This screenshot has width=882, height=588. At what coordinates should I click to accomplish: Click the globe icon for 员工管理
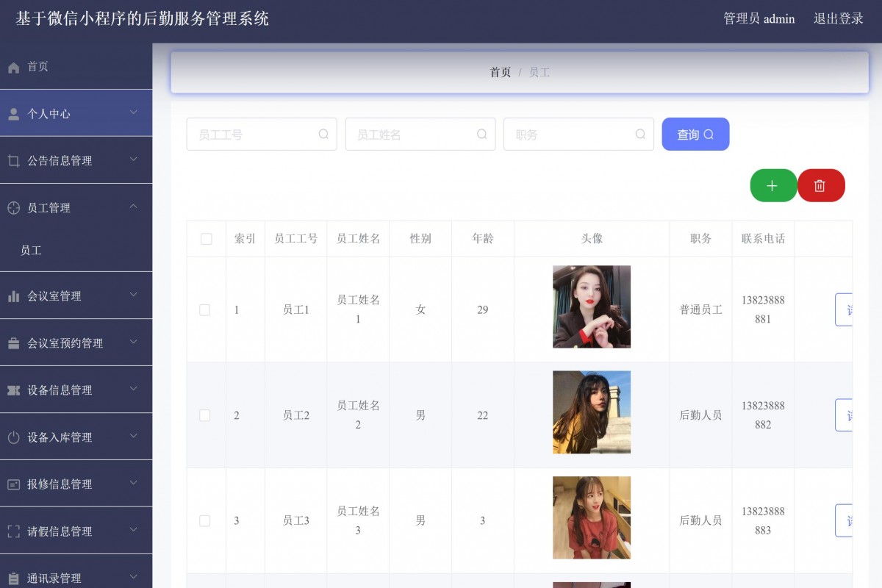[x=12, y=207]
